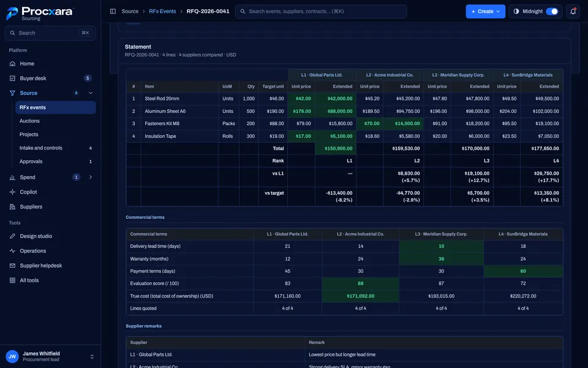This screenshot has width=588, height=368.
Task: Click the Supplier helpdesk envelope icon
Action: coord(12,266)
